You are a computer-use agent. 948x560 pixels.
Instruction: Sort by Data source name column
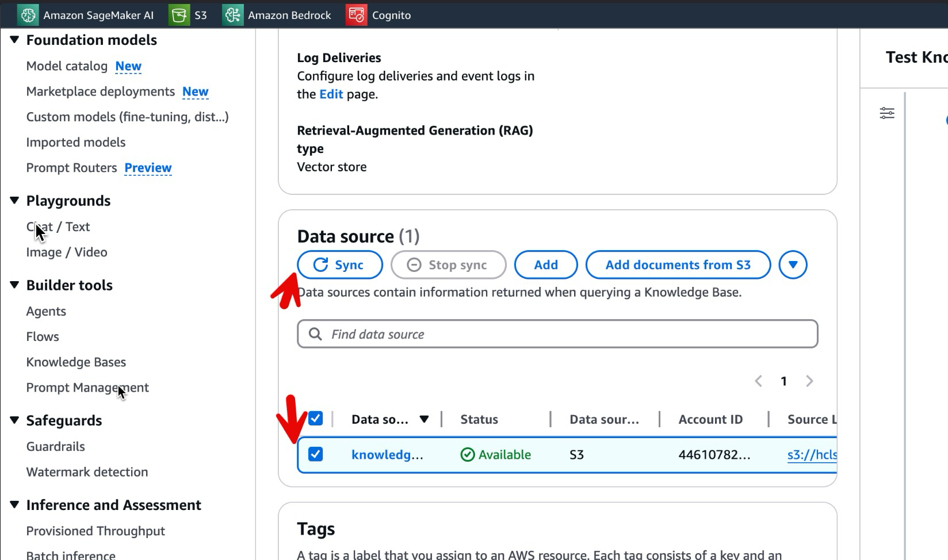tap(424, 420)
